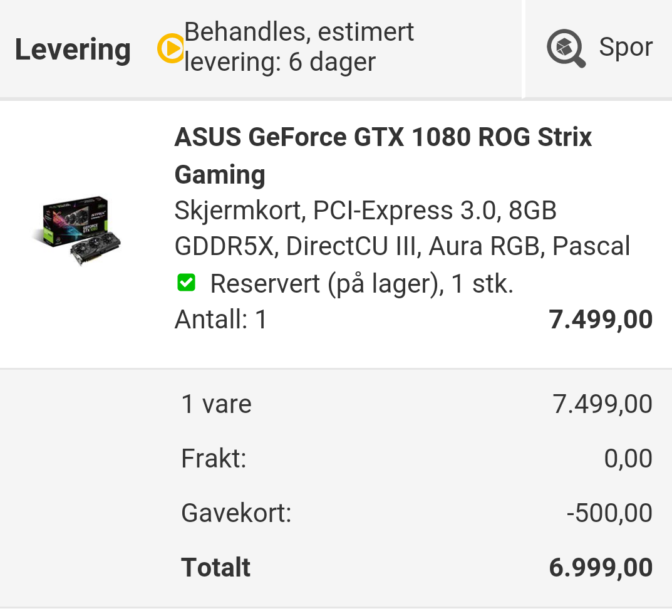Click the Gavekort label
The image size is (672, 616).
point(236,513)
